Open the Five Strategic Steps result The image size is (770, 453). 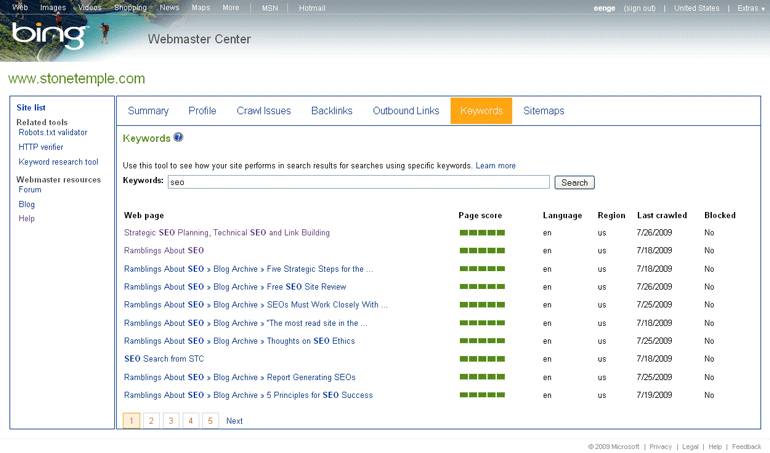click(248, 269)
